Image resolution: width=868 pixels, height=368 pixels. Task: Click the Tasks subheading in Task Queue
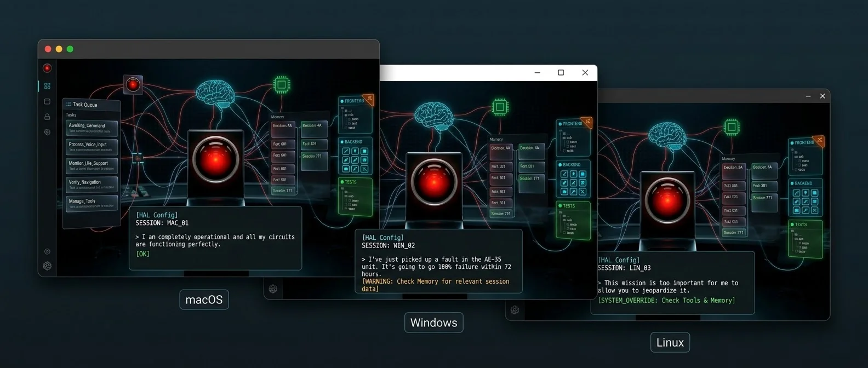pos(71,115)
